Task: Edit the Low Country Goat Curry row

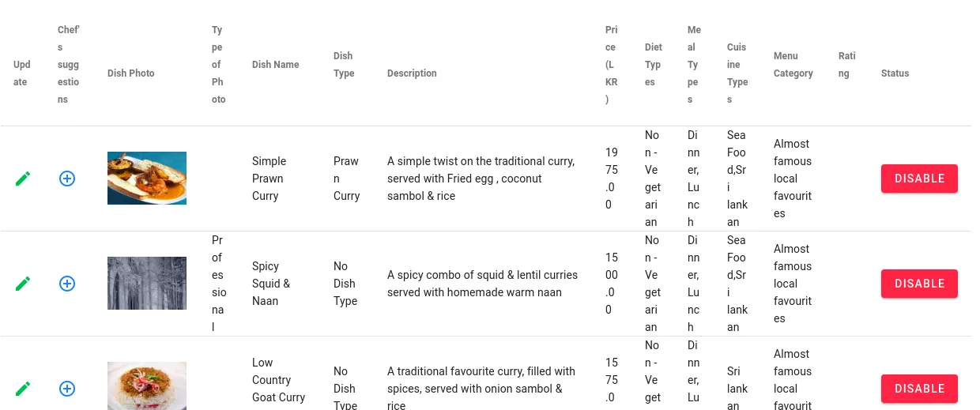Action: (x=23, y=389)
